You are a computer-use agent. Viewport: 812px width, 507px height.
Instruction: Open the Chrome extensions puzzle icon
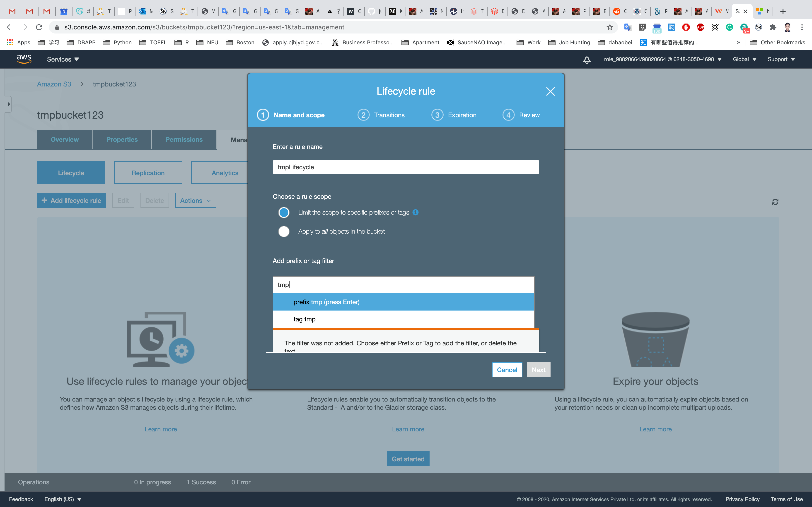tap(773, 27)
